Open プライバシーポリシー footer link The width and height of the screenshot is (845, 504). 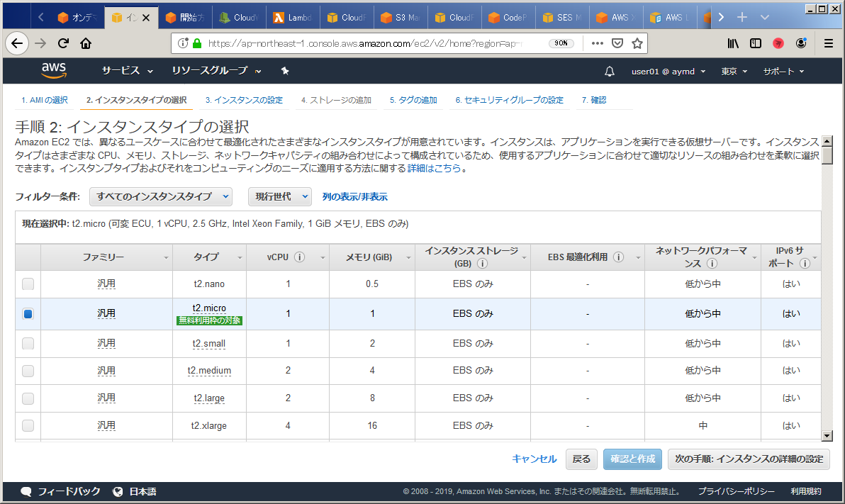(x=736, y=492)
